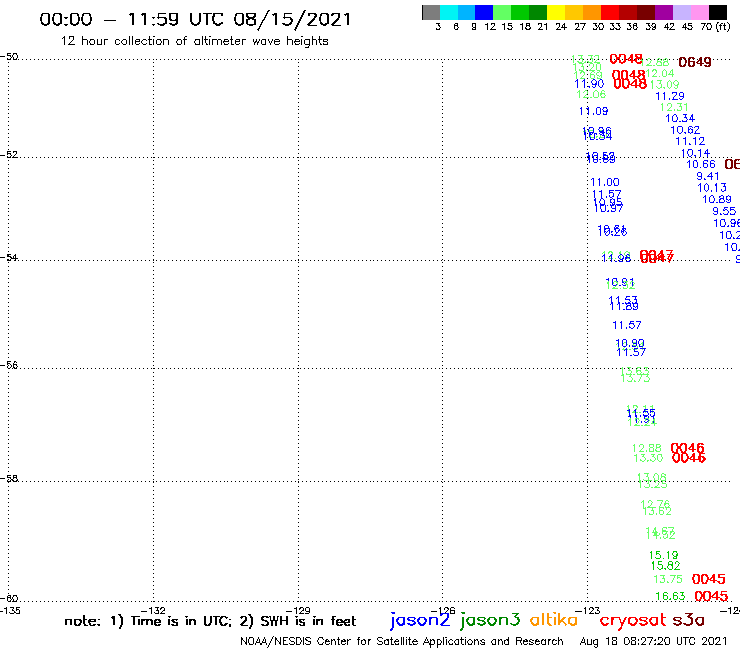The height and width of the screenshot is (650, 740).
Task: Click the 'altika' satellite legend label
Action: click(554, 619)
